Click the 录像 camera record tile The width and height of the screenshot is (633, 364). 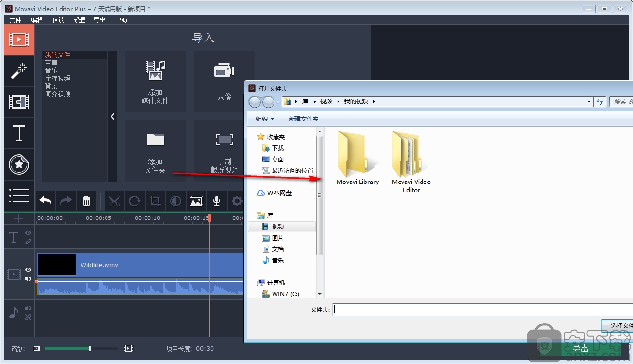point(225,81)
